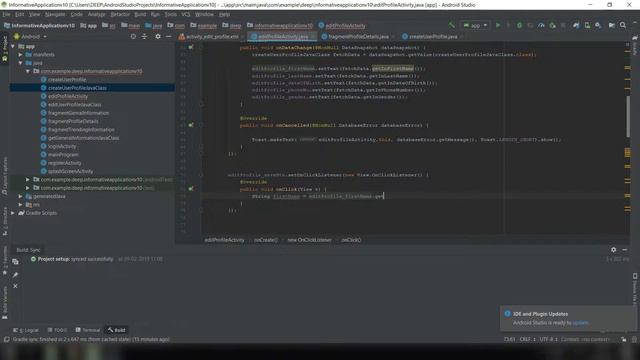
Task: Open the SDK Manager icon
Action: pyautogui.click(x=598, y=25)
